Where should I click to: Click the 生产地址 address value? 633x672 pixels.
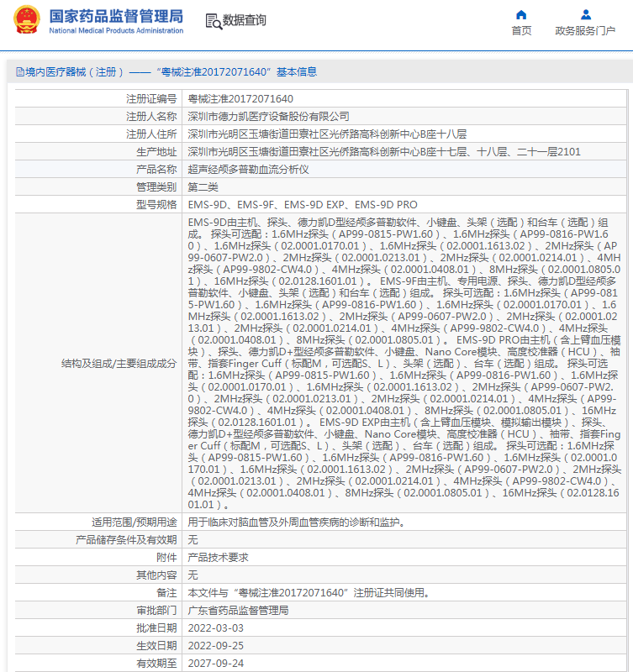click(383, 152)
